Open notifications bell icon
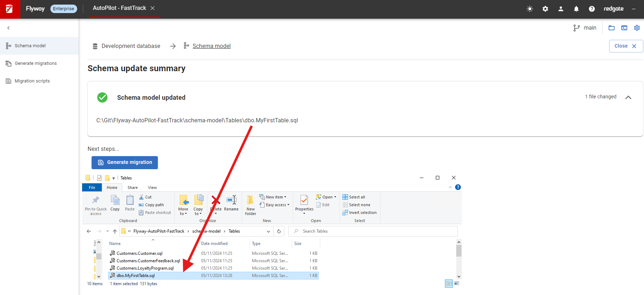The width and height of the screenshot is (644, 295). pyautogui.click(x=576, y=9)
